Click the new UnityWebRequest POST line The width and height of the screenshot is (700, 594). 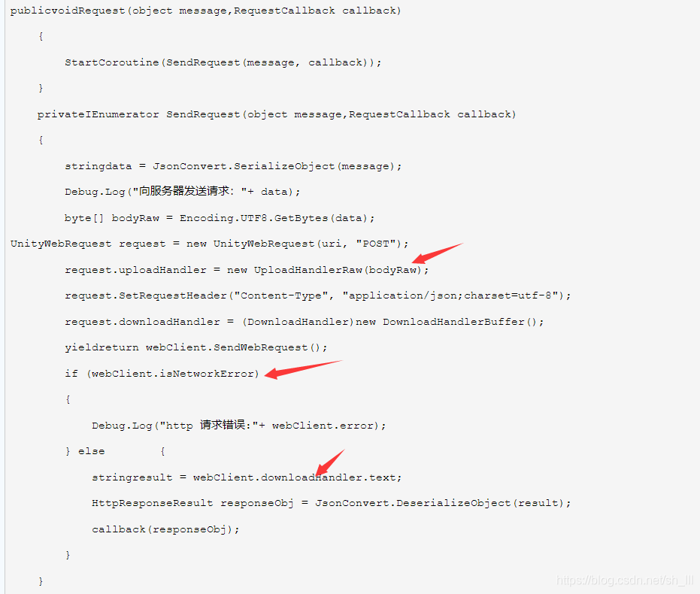coord(209,244)
